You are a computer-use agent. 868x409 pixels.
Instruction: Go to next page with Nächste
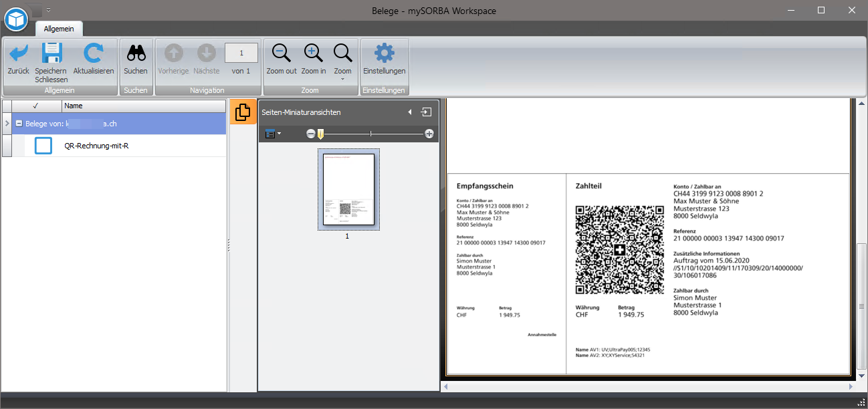point(207,57)
